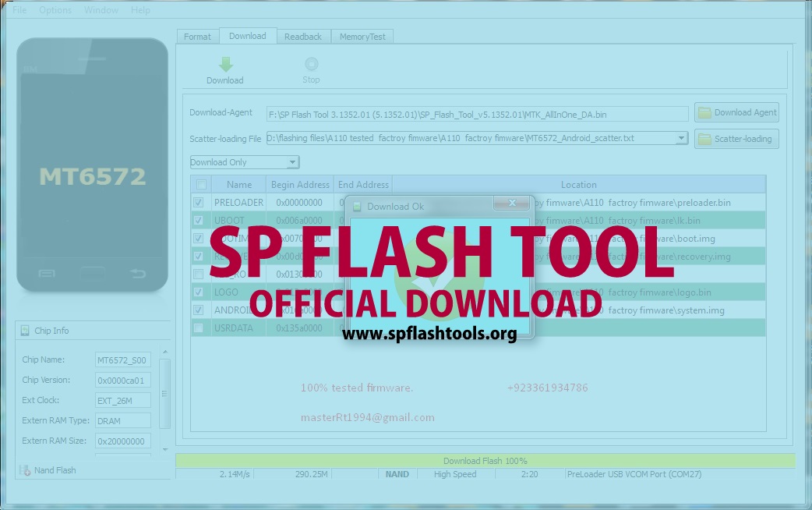812x510 pixels.
Task: Click the 2.14M/s transfer speed status
Action: pos(215,473)
